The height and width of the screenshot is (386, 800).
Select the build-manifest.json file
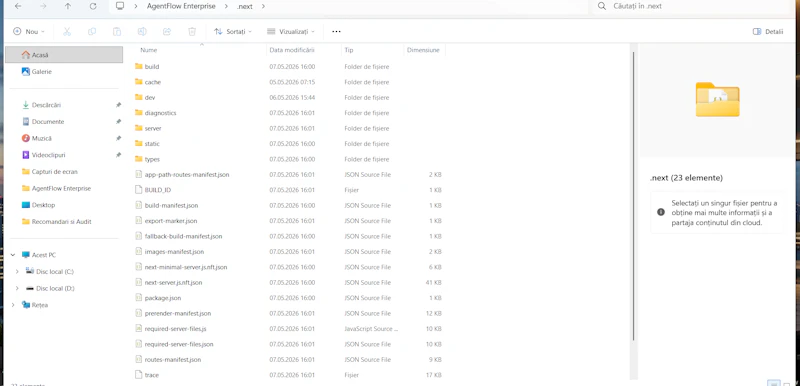(171, 205)
